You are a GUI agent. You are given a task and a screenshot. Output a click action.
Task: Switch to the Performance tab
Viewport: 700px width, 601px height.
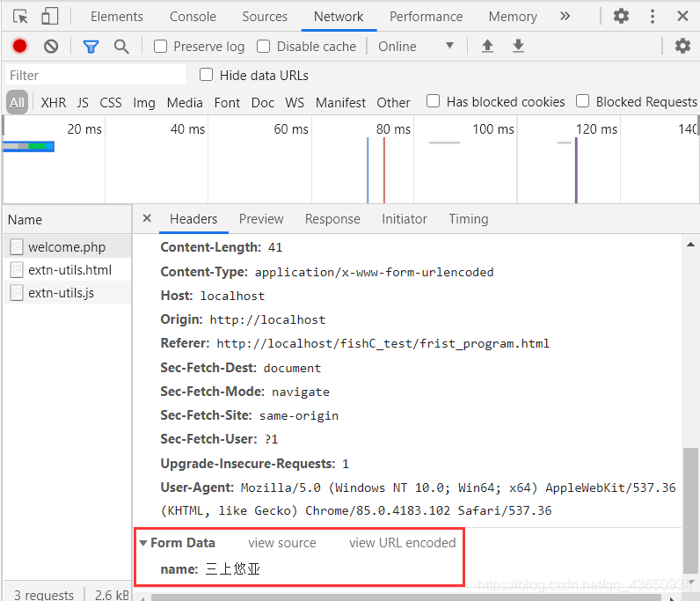tap(426, 17)
